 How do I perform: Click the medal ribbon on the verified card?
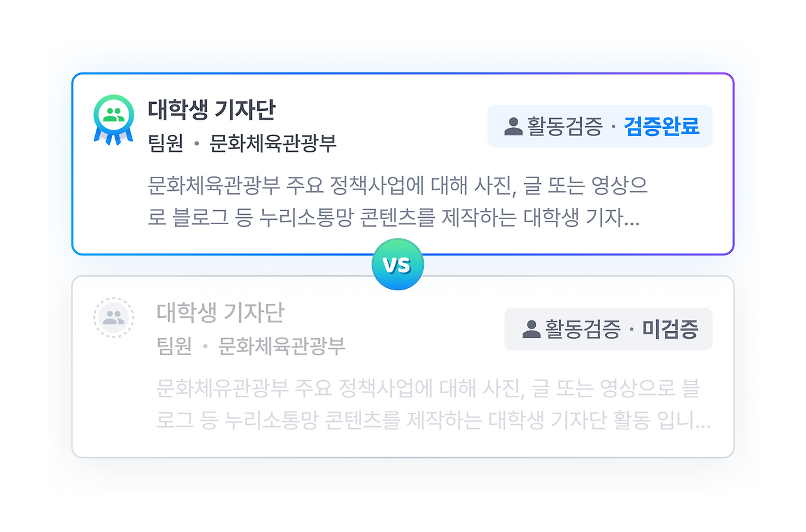113,137
